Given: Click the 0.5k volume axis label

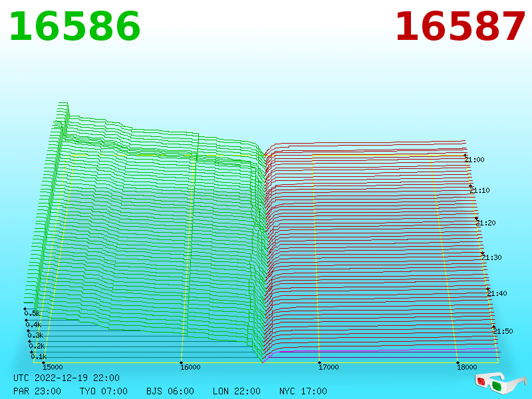Looking at the screenshot, I should click(x=32, y=313).
